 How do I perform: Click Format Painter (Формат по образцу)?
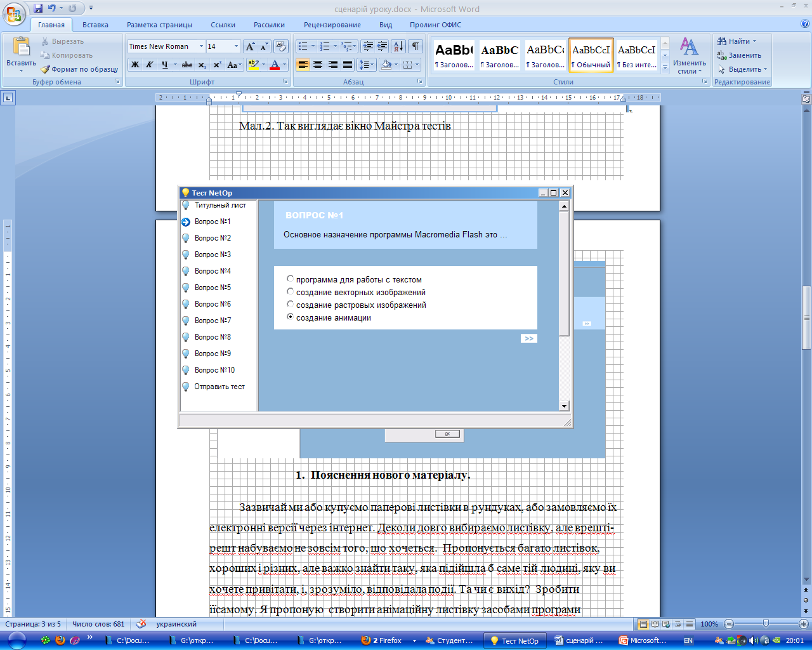pos(79,69)
